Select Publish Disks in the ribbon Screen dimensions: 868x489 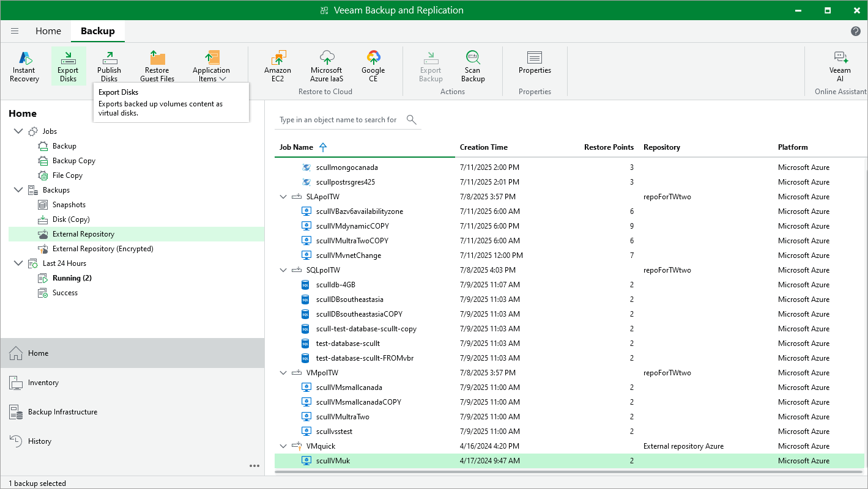[x=109, y=66]
